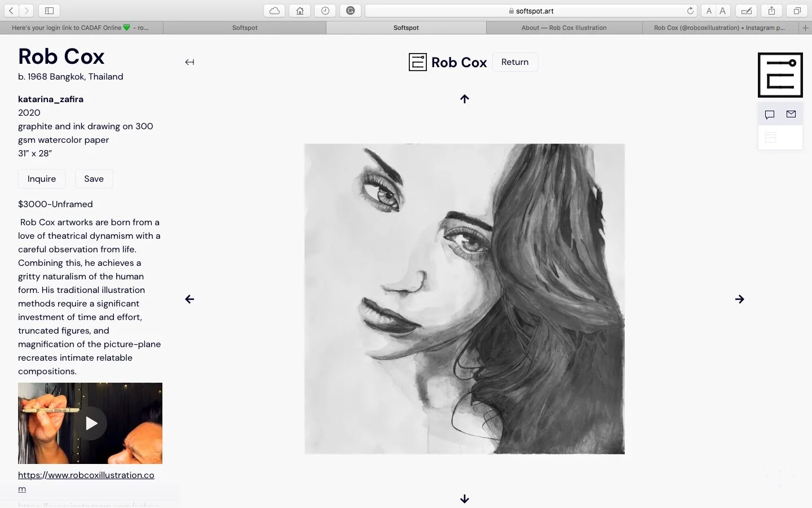Click the 31" x 28" dimensions text
812x508 pixels.
(35, 153)
